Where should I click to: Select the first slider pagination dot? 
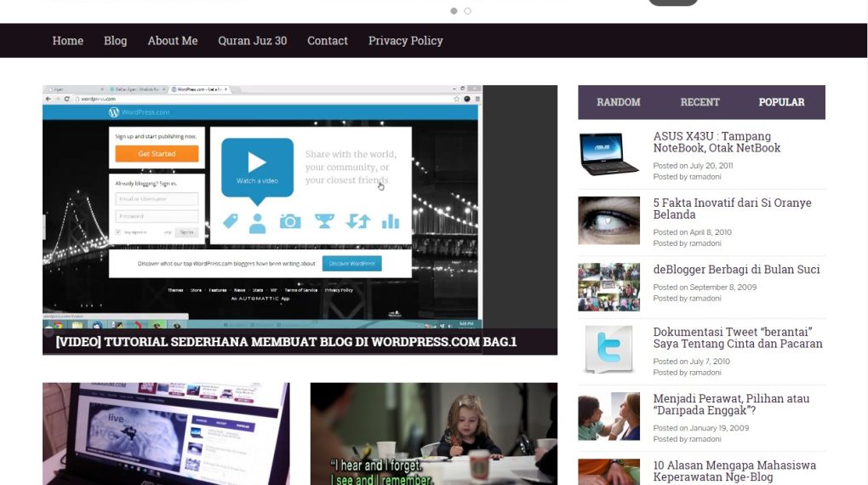[454, 11]
